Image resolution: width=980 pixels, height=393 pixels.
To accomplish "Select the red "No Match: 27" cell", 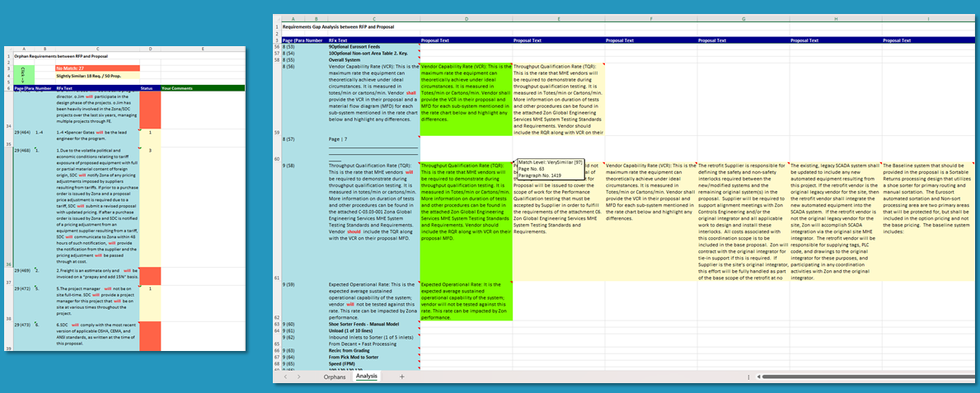I will (96, 67).
